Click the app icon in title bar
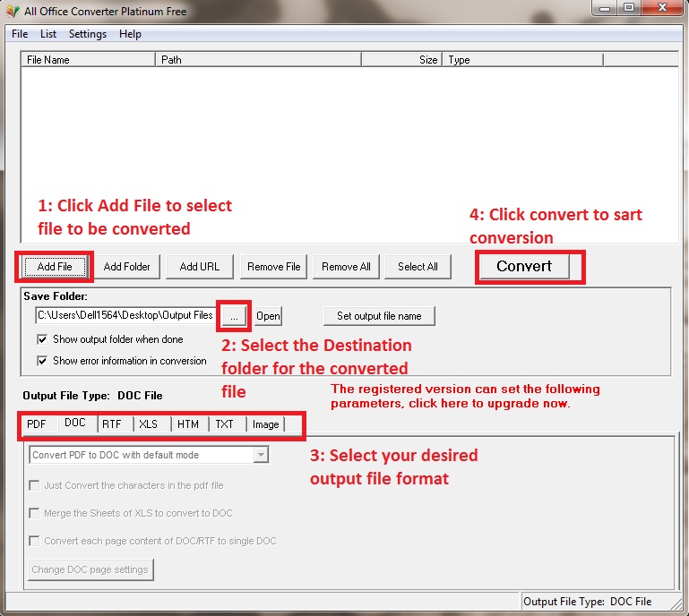The width and height of the screenshot is (689, 616). coord(13,11)
